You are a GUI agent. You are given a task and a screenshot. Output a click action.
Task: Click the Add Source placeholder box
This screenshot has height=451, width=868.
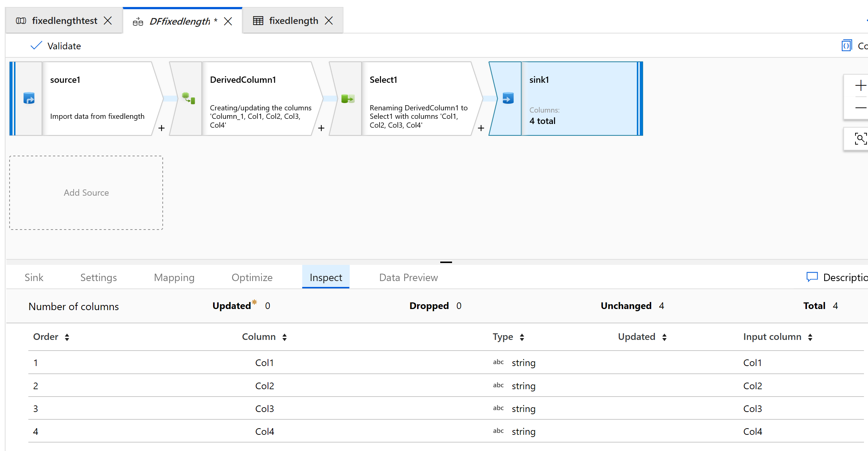tap(86, 193)
